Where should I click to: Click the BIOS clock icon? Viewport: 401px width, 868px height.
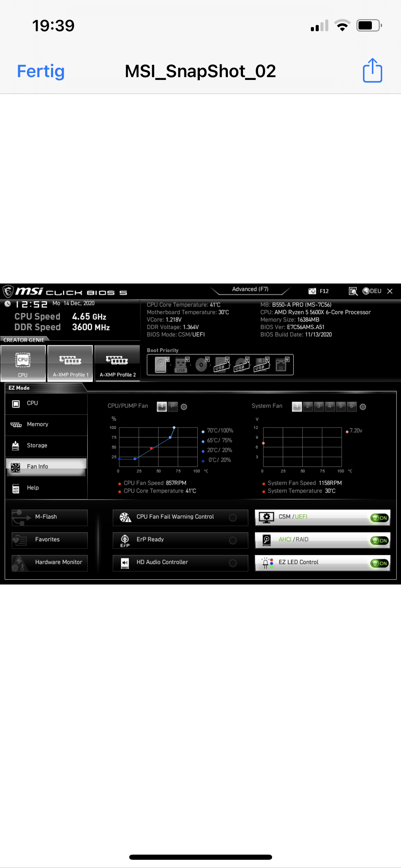click(x=8, y=304)
